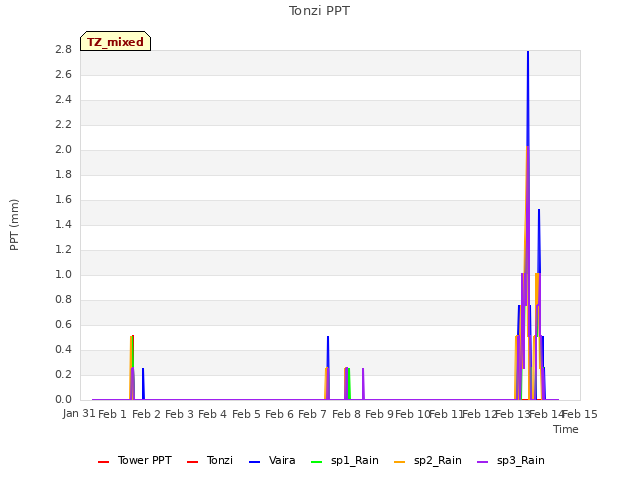640x480 pixels.
Task: Click the Feb 1 x-axis tick label
Action: point(113,414)
